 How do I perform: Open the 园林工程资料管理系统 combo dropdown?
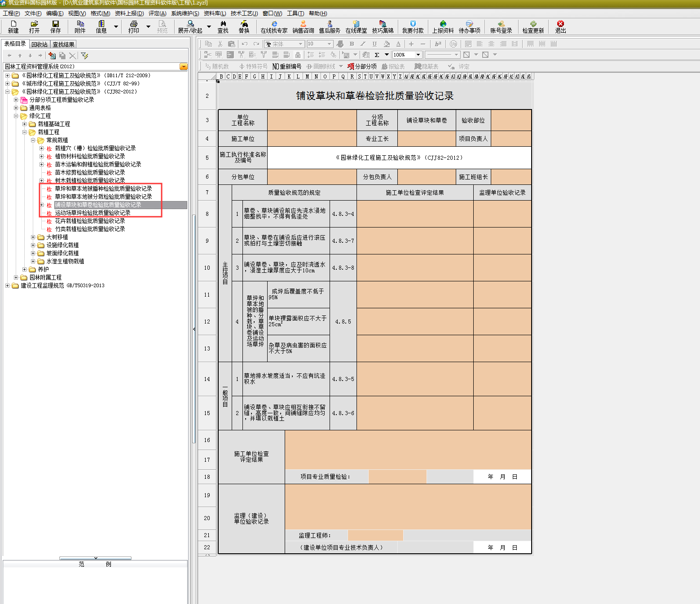pyautogui.click(x=184, y=66)
